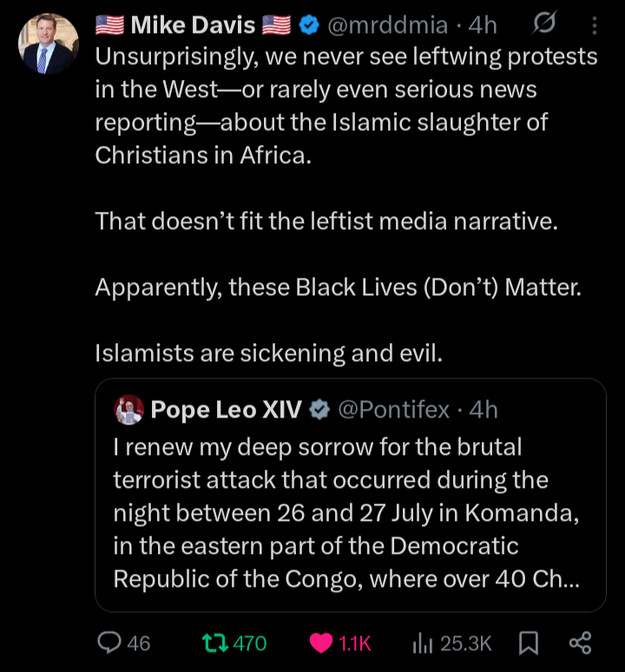Screen dimensions: 625x672
Task: Open the @mrddmia handle link
Action: (390, 26)
